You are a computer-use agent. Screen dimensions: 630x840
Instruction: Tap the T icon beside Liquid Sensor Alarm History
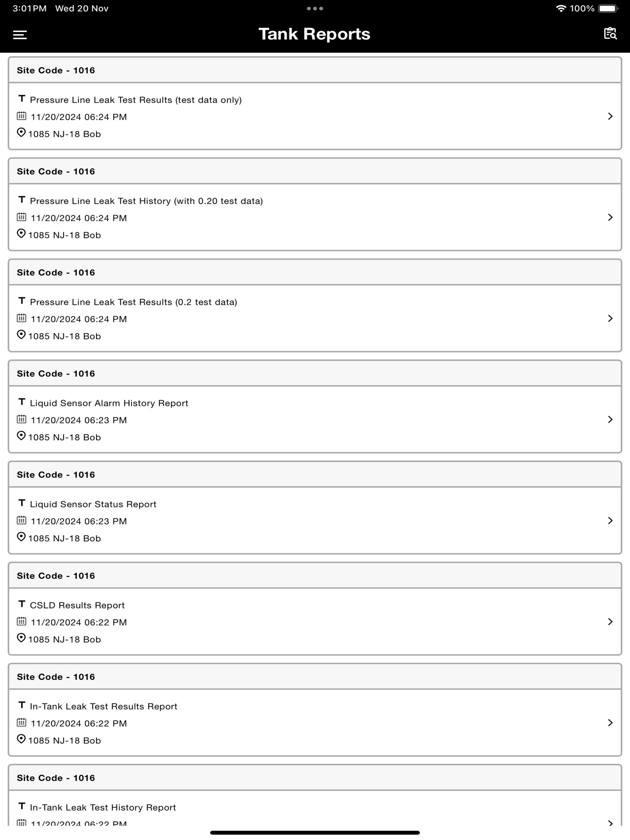tap(22, 402)
